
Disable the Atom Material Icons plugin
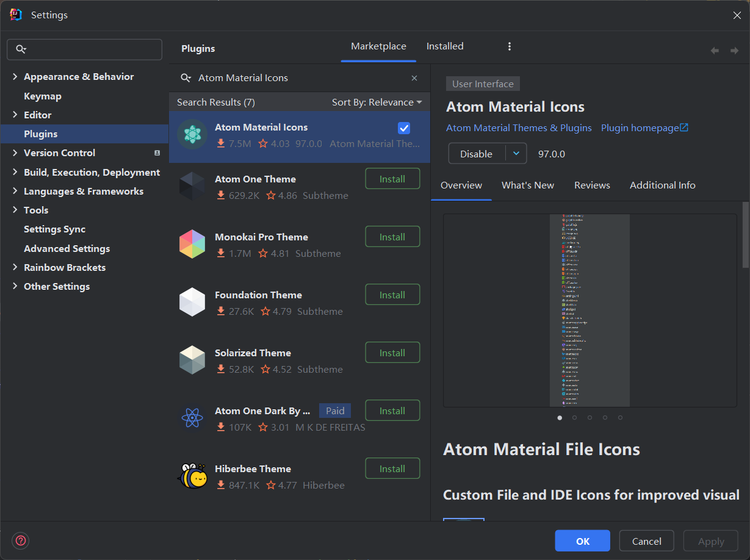point(477,154)
